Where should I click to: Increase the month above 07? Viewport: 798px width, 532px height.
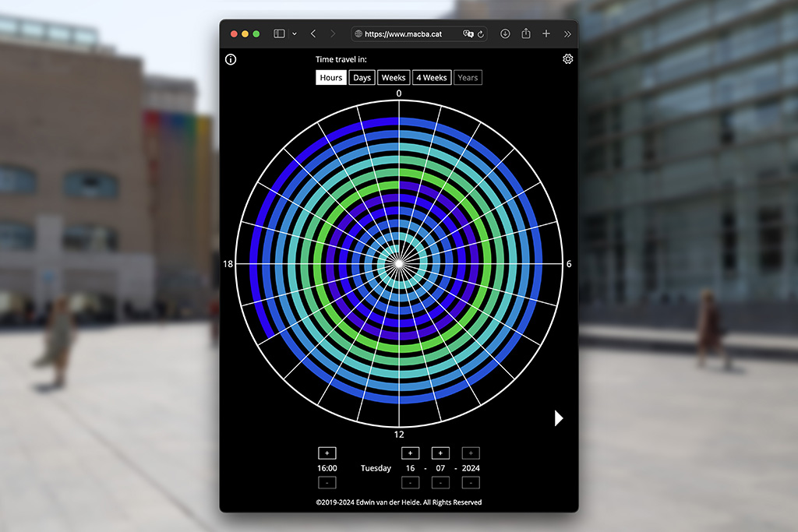click(x=440, y=453)
